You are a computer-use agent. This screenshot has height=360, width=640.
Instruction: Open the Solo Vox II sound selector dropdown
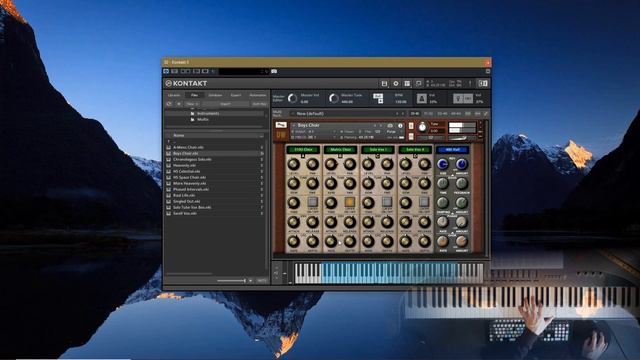pyautogui.click(x=415, y=150)
